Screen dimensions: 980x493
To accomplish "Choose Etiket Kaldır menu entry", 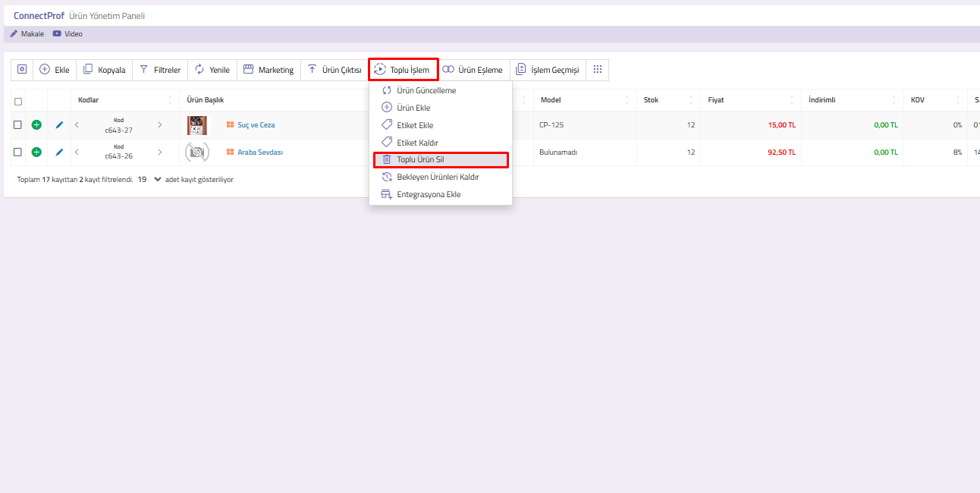I will [440, 143].
